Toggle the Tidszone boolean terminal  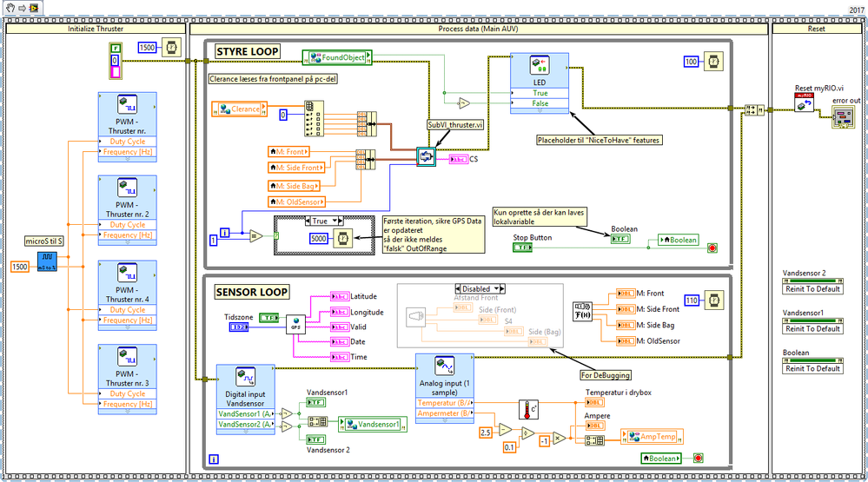[269, 318]
